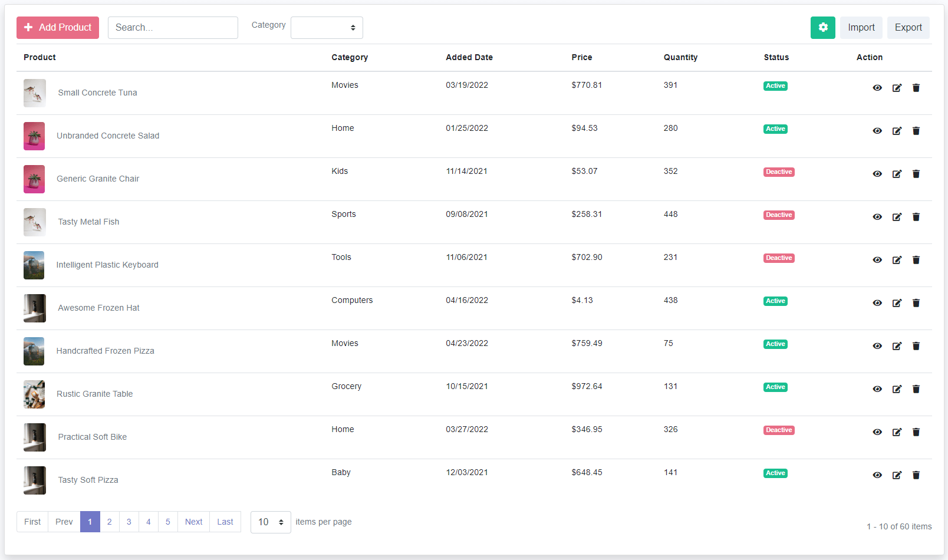Click the Status column header
Image resolution: width=948 pixels, height=560 pixels.
point(776,57)
